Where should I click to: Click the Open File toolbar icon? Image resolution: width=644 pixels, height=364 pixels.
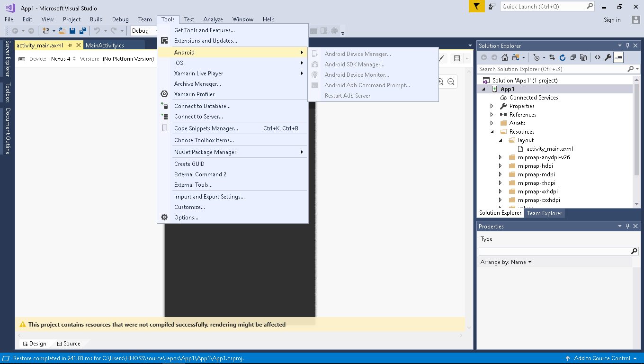tap(62, 31)
